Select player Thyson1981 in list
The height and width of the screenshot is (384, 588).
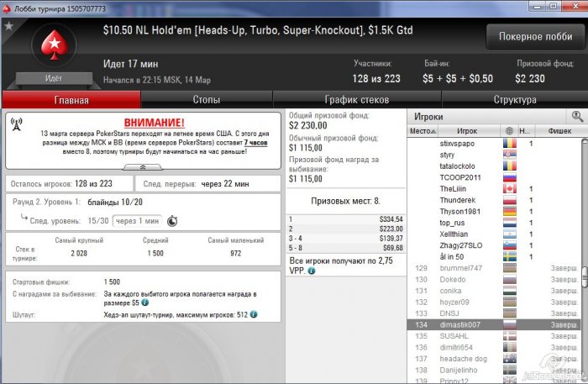coord(459,211)
